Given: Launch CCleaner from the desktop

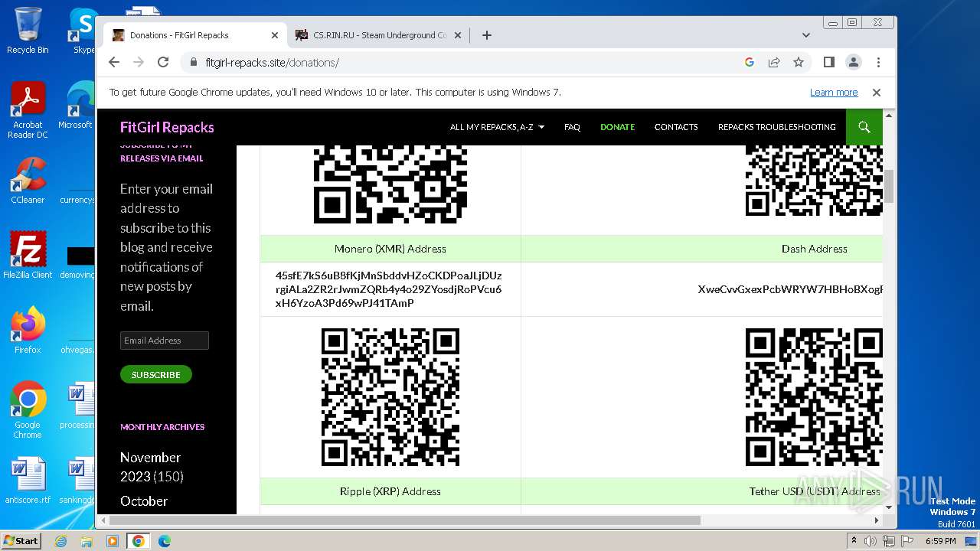Looking at the screenshot, I should point(28,181).
